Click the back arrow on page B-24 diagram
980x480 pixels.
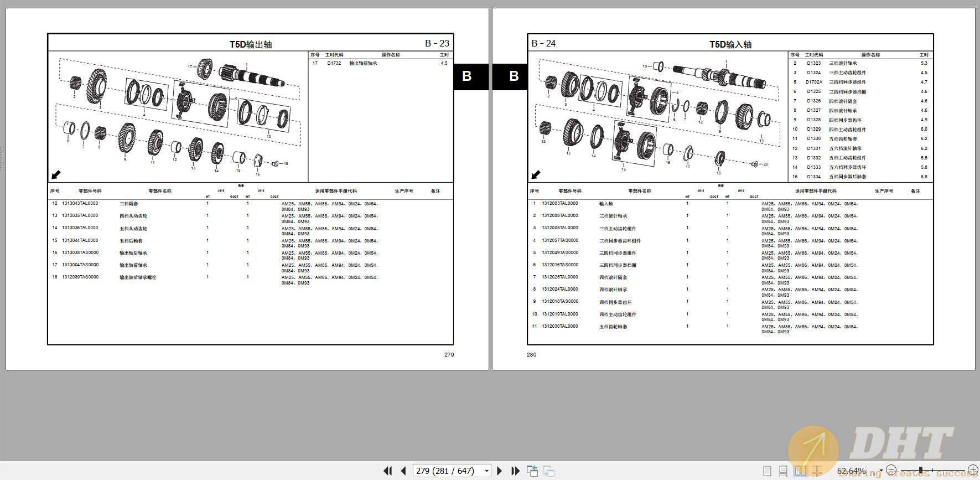(x=536, y=175)
